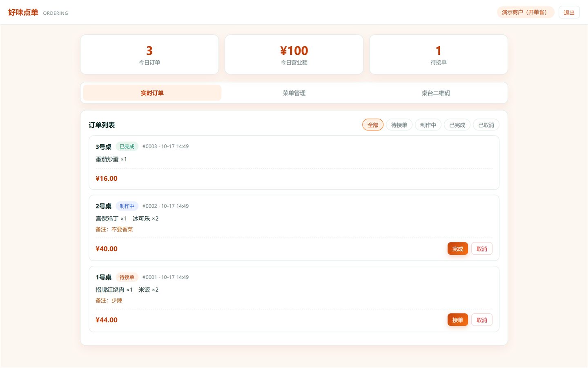Open the 桌台二维码 tab
Screen dimensions: 588x368
pyautogui.click(x=436, y=93)
